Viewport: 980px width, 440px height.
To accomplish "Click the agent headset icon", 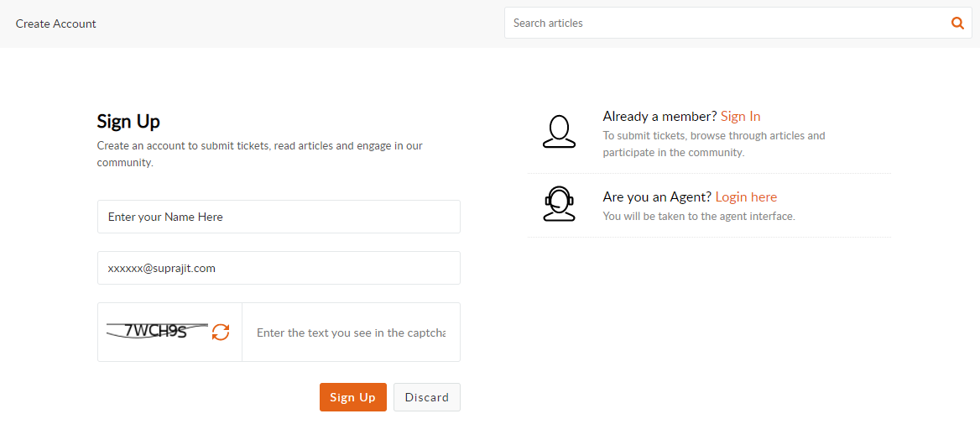I will (559, 204).
